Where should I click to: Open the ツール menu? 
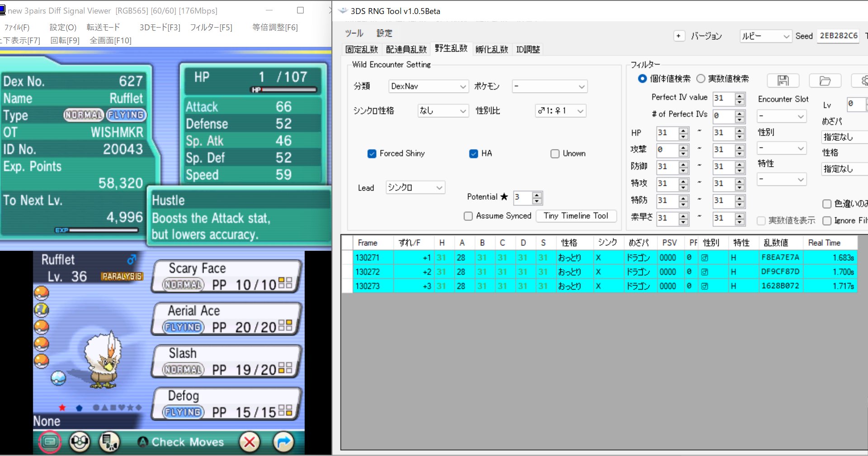coord(354,33)
